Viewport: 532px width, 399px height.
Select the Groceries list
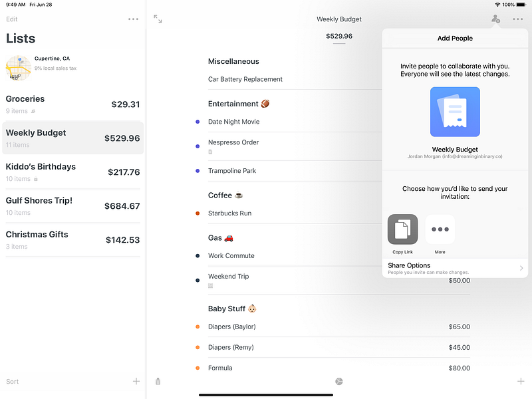[72, 104]
